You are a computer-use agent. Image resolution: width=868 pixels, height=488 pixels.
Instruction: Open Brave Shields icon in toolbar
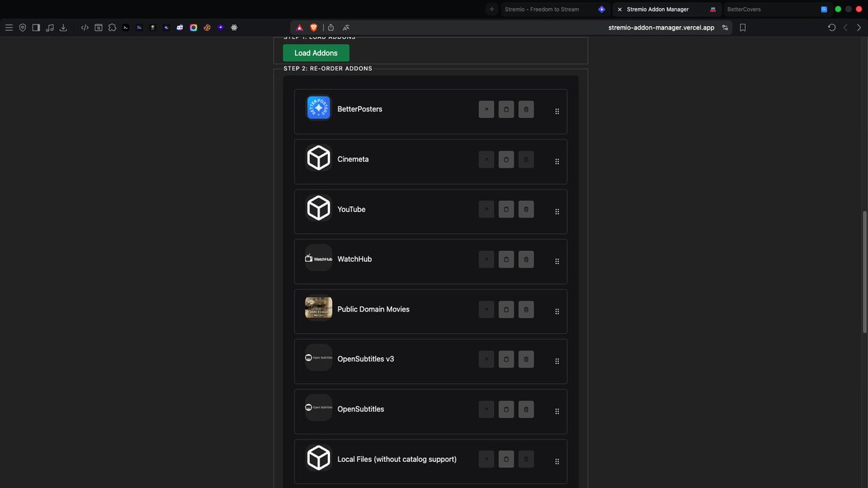tap(22, 27)
